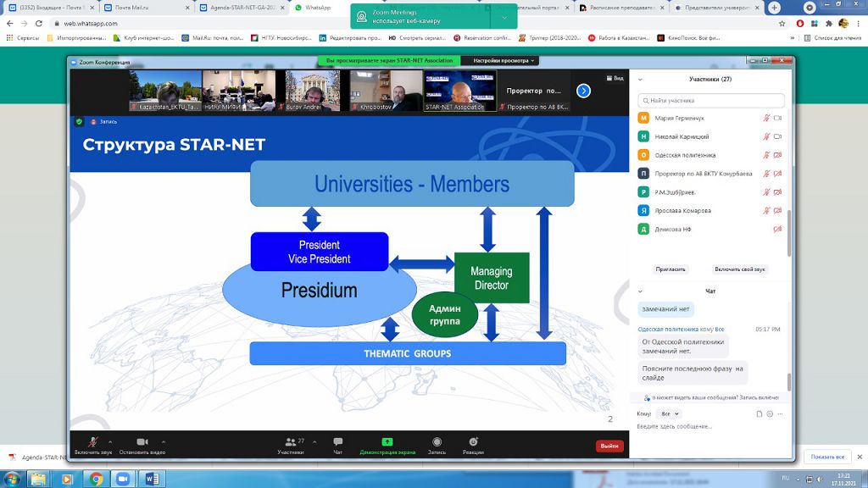Open audio options arrow next to microphone
This screenshot has height=488, width=868.
tap(110, 441)
